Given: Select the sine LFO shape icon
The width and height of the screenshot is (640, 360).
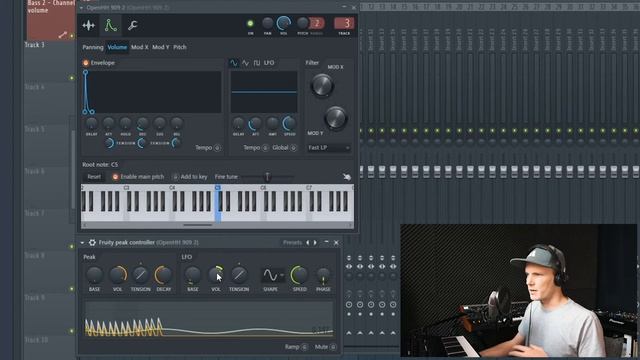Looking at the screenshot, I should [x=233, y=63].
